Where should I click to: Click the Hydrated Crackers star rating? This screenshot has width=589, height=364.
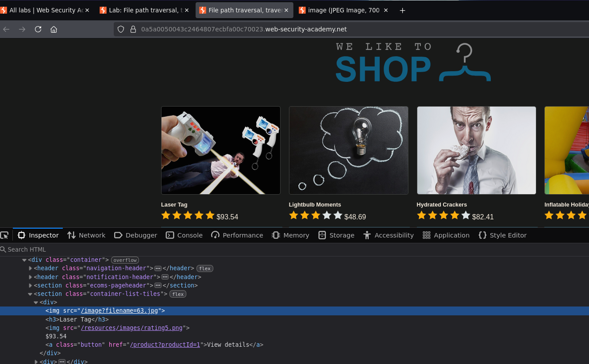443,215
